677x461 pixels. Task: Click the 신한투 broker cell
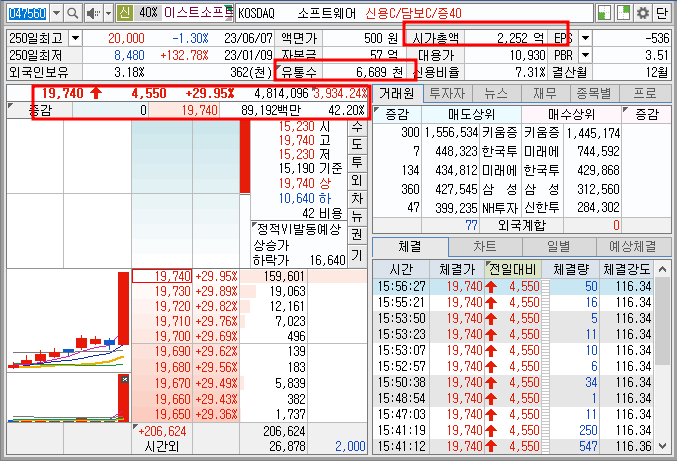[x=541, y=208]
